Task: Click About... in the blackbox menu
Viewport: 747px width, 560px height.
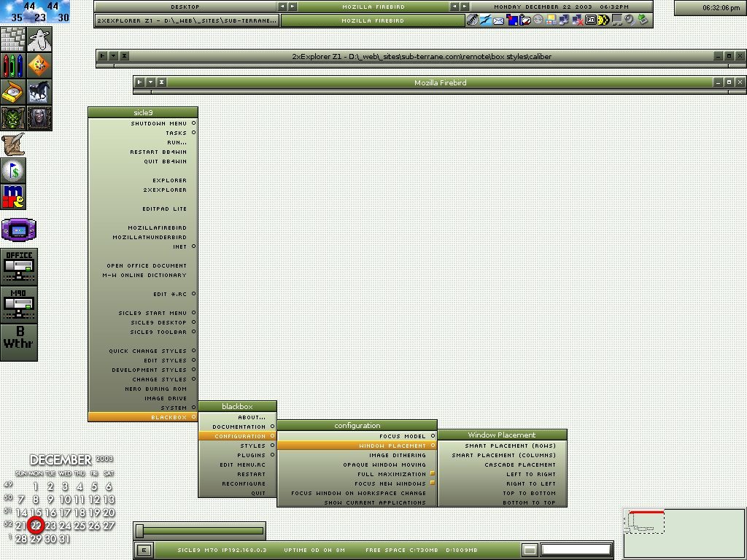Action: click(x=237, y=417)
